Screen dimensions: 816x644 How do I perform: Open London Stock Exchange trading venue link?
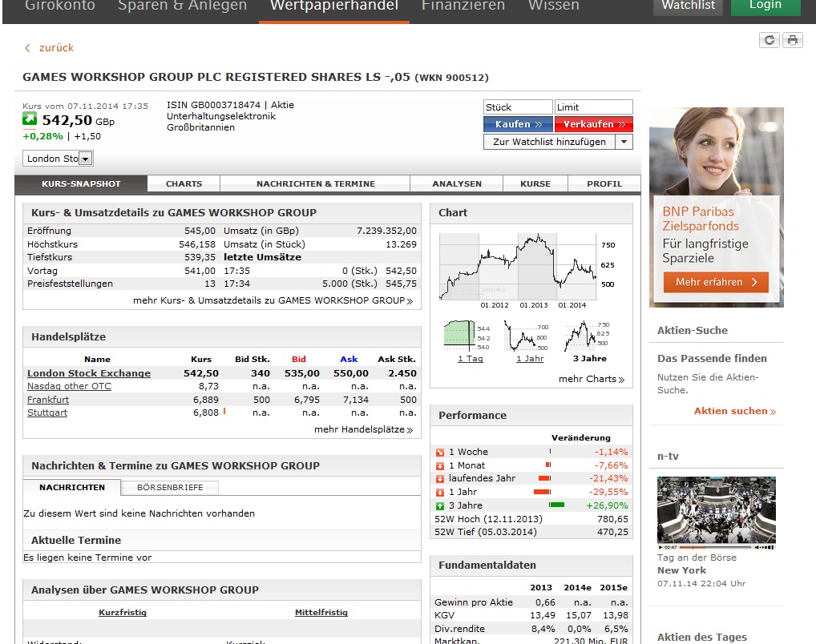[x=89, y=373]
